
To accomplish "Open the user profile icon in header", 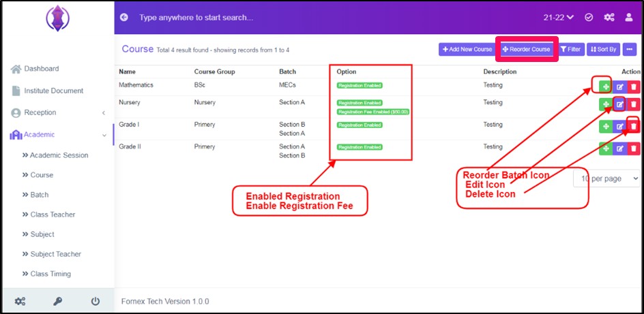I will (x=629, y=18).
